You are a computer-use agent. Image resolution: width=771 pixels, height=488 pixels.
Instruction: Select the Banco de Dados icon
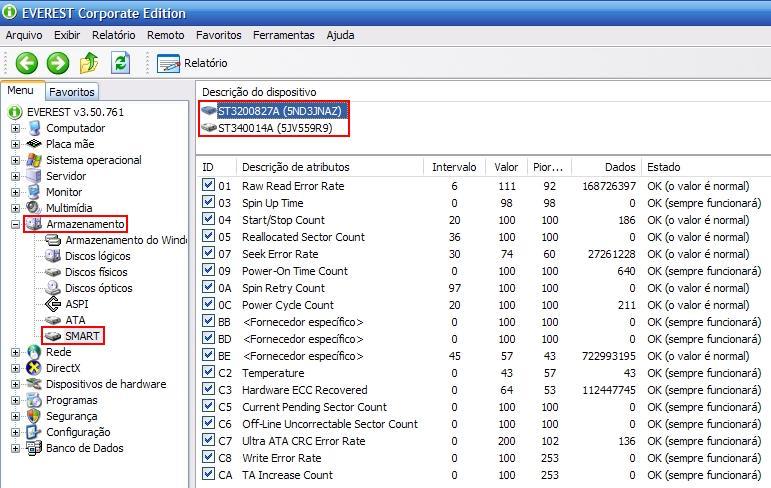(34, 448)
